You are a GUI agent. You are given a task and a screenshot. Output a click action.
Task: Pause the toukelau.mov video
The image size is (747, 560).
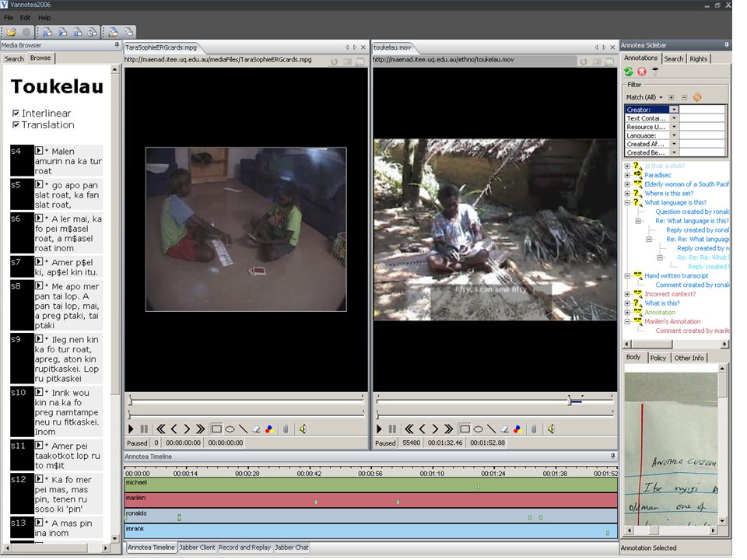[x=392, y=429]
